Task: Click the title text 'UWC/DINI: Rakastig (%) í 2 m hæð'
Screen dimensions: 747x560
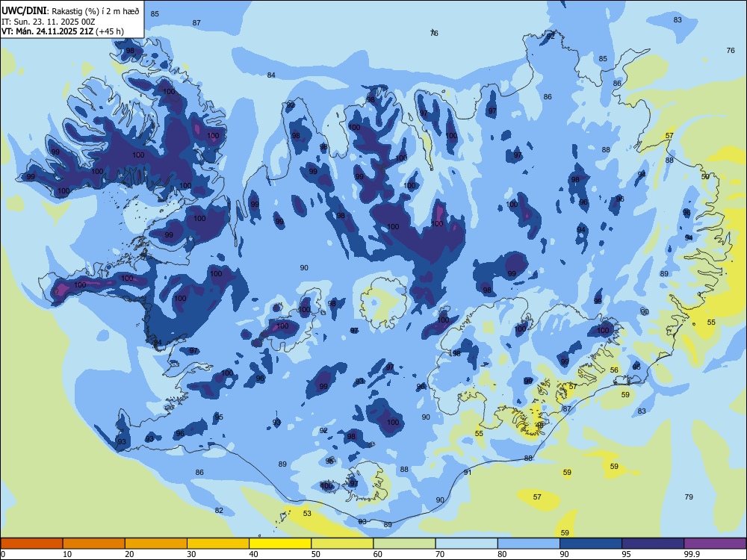Action: pyautogui.click(x=70, y=11)
